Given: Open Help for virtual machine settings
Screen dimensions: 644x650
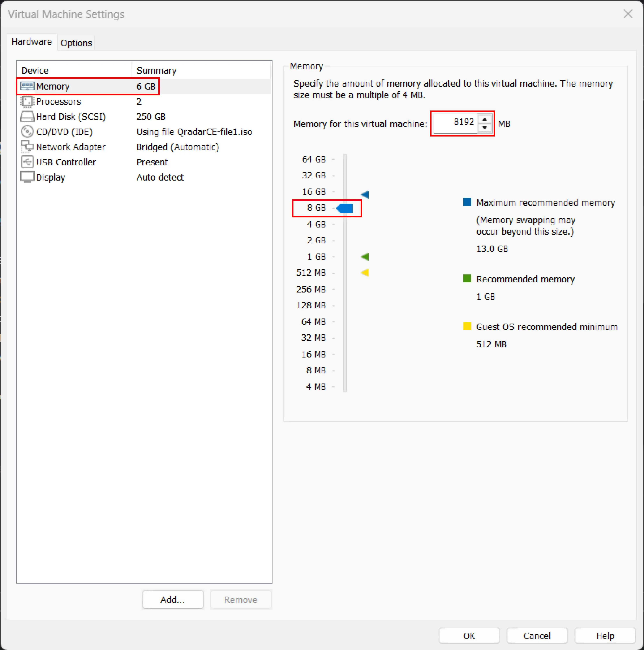Looking at the screenshot, I should click(605, 636).
